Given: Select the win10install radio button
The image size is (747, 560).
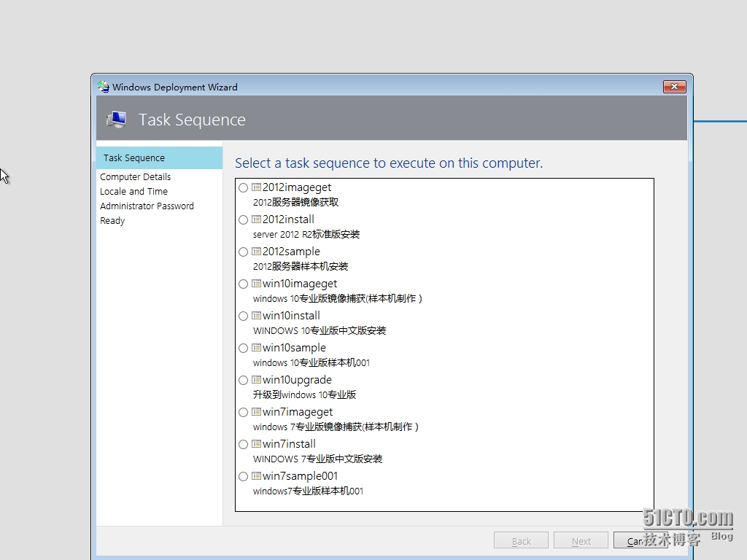Looking at the screenshot, I should (x=244, y=316).
